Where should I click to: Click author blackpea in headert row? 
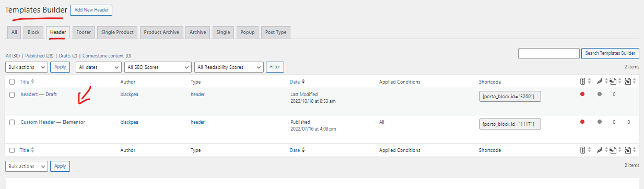coord(130,95)
